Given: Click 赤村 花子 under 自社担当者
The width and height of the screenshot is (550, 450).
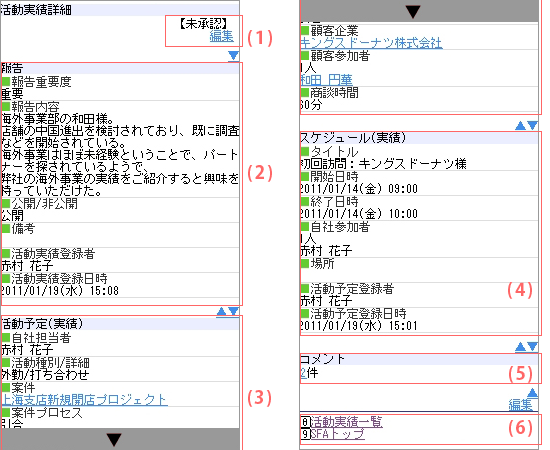Looking at the screenshot, I should click(27, 350).
